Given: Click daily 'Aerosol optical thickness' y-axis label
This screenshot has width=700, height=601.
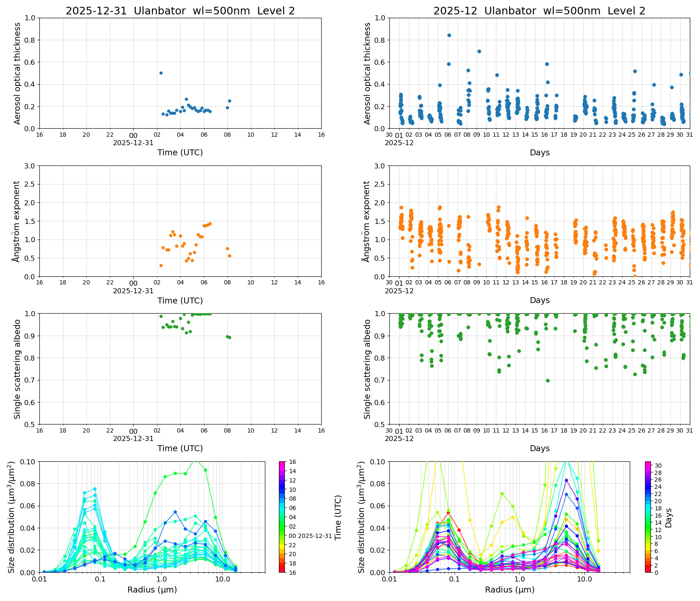Looking at the screenshot, I should pos(17,73).
